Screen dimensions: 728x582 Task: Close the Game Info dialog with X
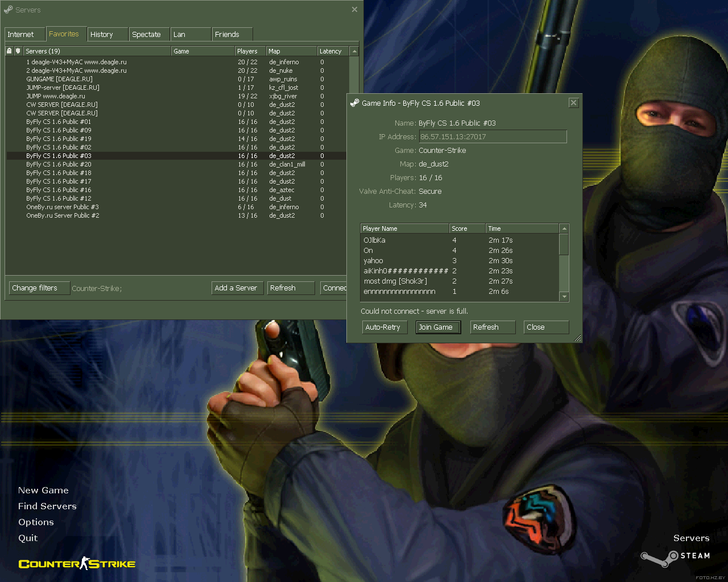[x=574, y=103]
